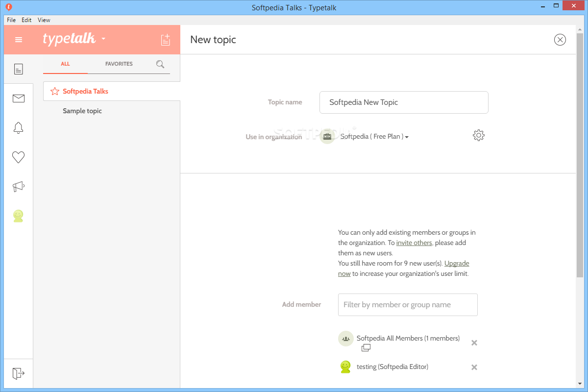Follow the invite others link
Image resolution: width=588 pixels, height=392 pixels.
(x=414, y=243)
